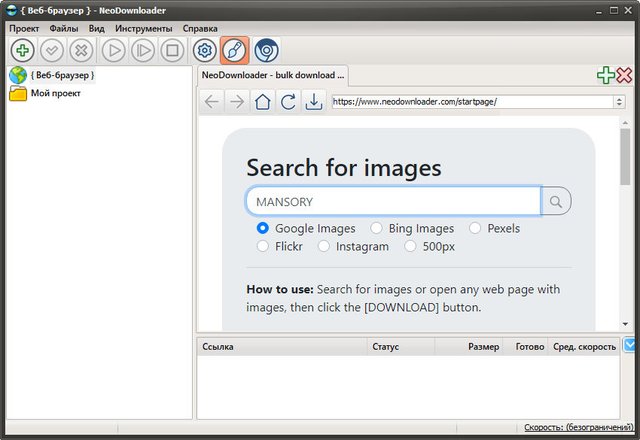Click the settings gear toolbar icon

click(205, 49)
